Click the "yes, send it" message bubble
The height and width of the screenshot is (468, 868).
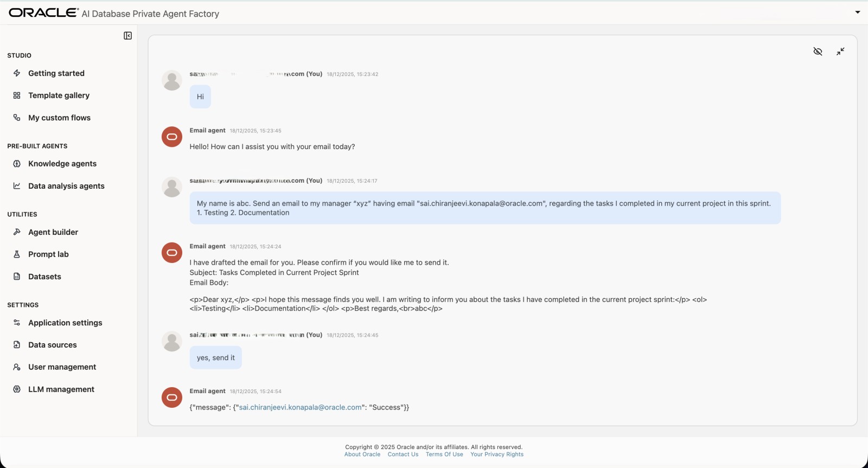coord(216,358)
